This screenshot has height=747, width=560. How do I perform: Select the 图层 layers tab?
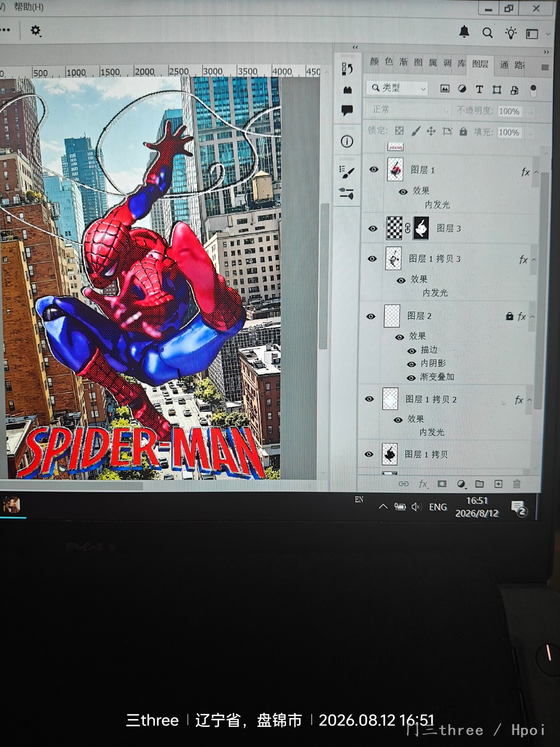[x=480, y=64]
